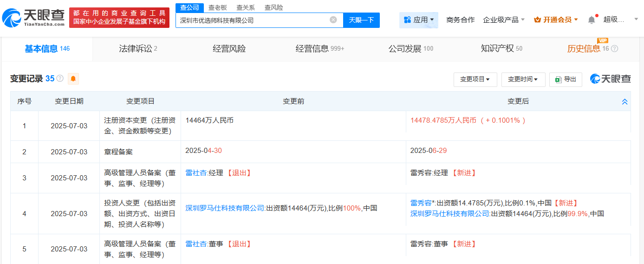
Task: Open the 经营信息 tab
Action: 320,49
